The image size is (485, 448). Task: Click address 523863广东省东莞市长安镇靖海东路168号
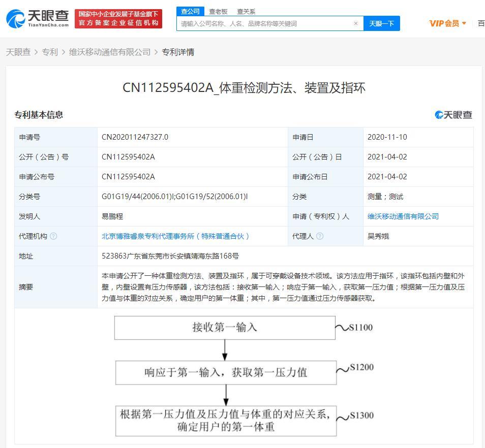(170, 256)
